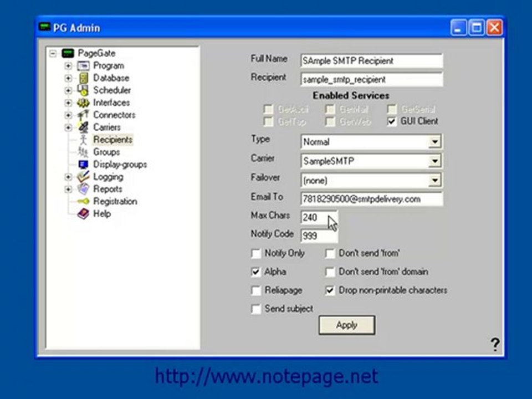Image resolution: width=532 pixels, height=399 pixels.
Task: Click the Logging pencil icon
Action: click(83, 177)
